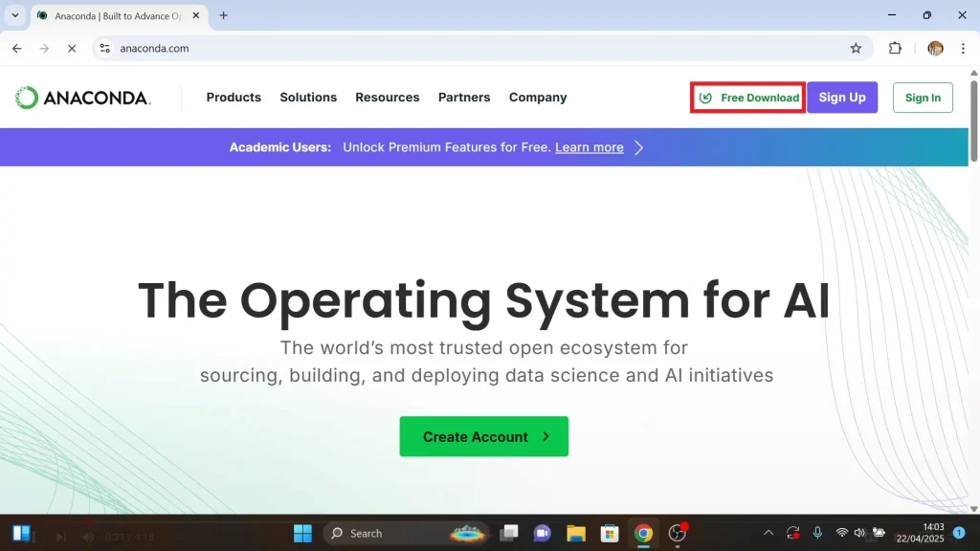Click the banner's right chevron arrow
The width and height of the screenshot is (980, 551).
638,147
